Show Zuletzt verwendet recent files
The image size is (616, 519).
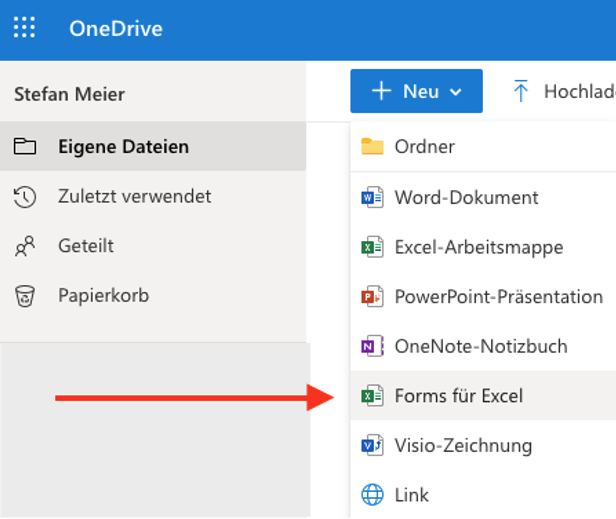(134, 197)
